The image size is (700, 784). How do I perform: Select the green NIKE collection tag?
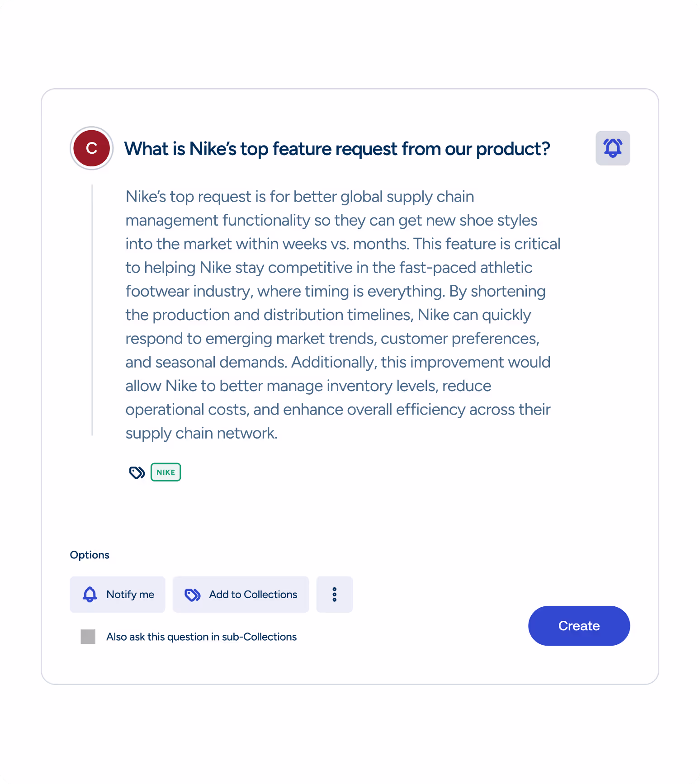pos(166,472)
